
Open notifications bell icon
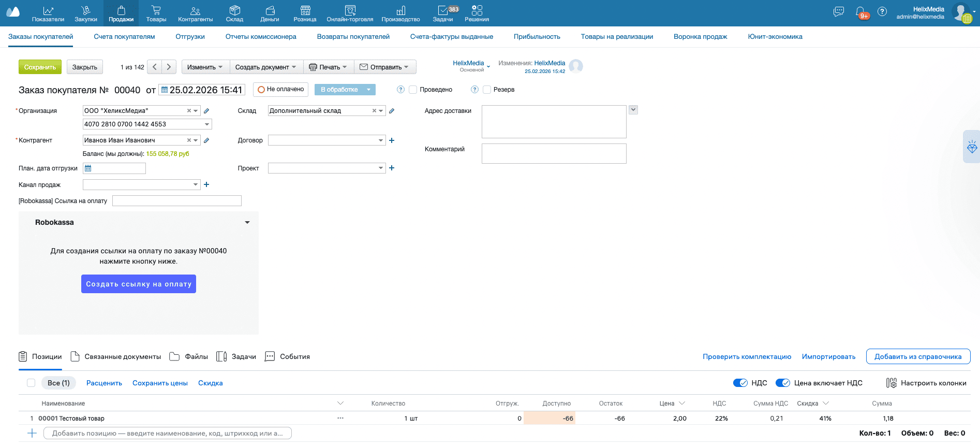coord(860,12)
